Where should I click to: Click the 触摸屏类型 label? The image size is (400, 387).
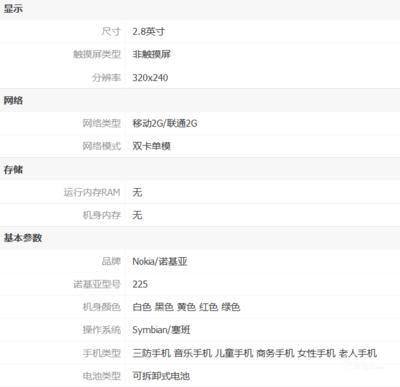[97, 54]
